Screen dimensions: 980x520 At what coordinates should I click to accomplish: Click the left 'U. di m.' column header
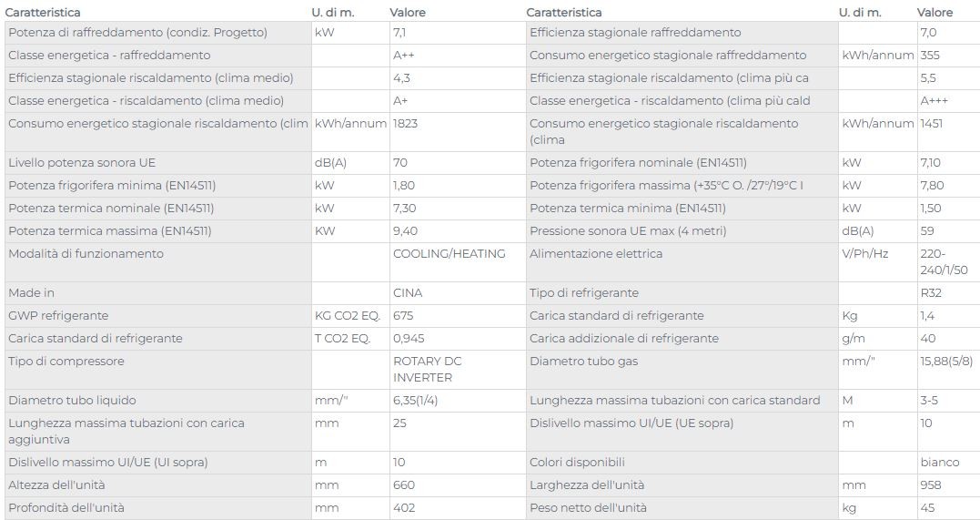point(332,13)
